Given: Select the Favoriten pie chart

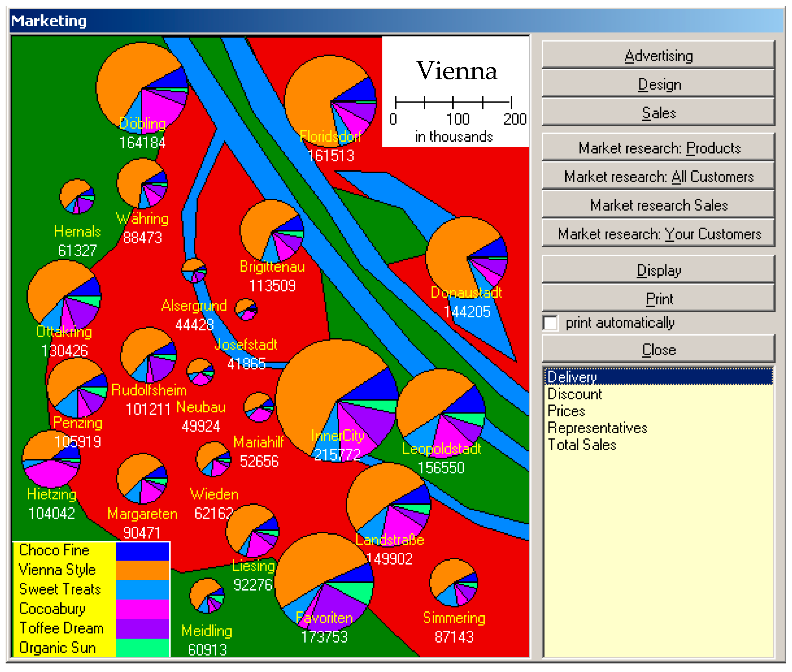Looking at the screenshot, I should [x=324, y=582].
